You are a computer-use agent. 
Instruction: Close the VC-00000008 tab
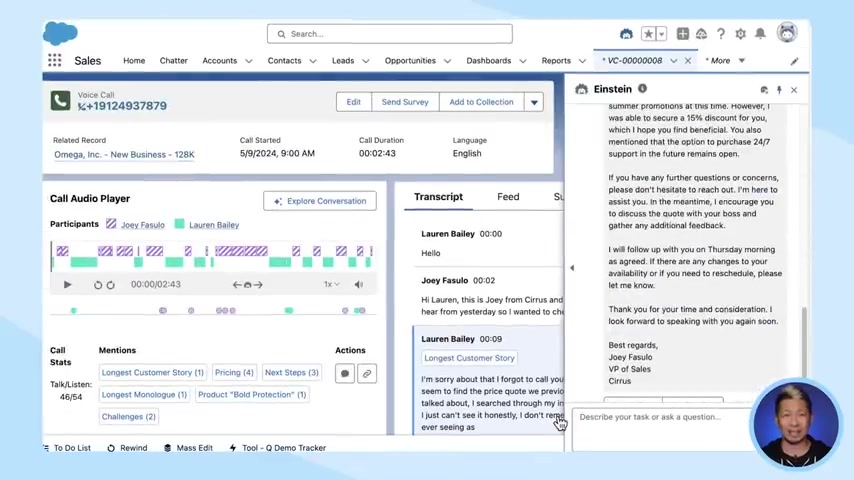click(688, 61)
